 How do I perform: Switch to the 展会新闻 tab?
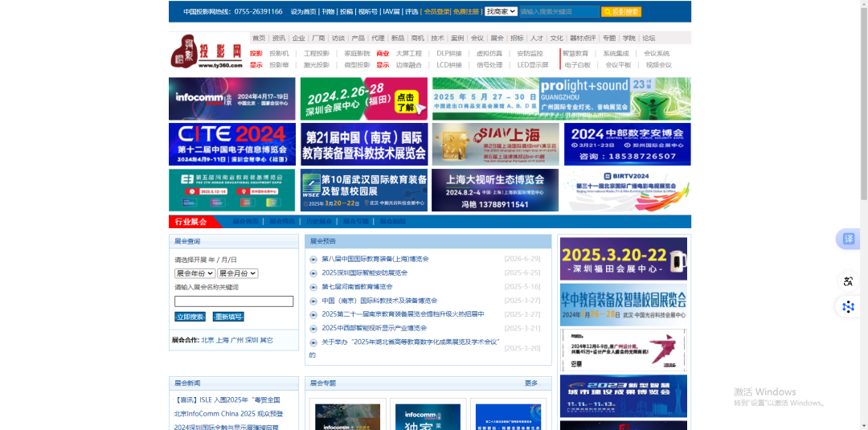tap(392, 221)
